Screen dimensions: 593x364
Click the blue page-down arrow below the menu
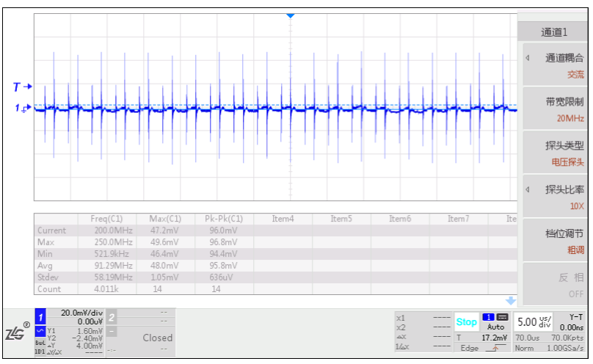[x=511, y=301]
